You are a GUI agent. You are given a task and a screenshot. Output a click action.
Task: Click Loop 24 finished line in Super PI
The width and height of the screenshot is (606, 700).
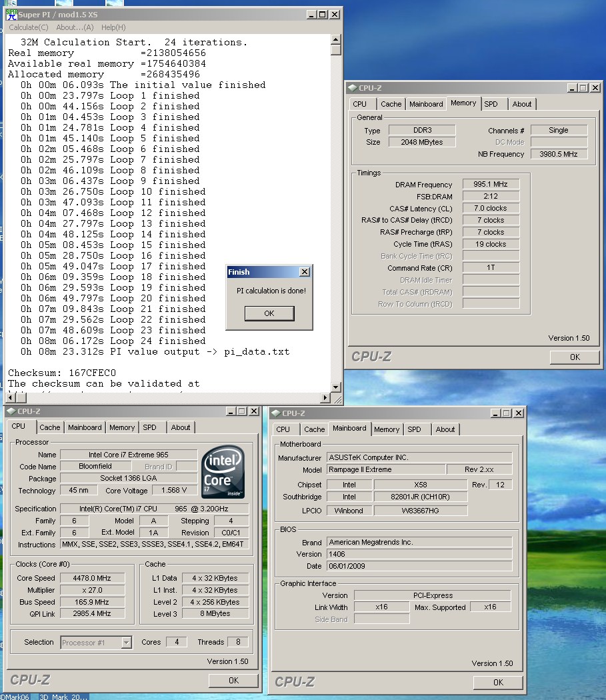tap(113, 341)
